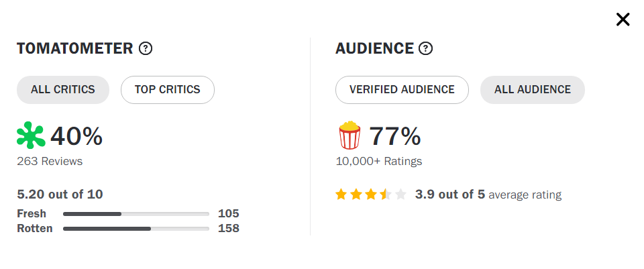The width and height of the screenshot is (644, 269).
Task: Click the 263 Reviews link
Action: [x=50, y=161]
